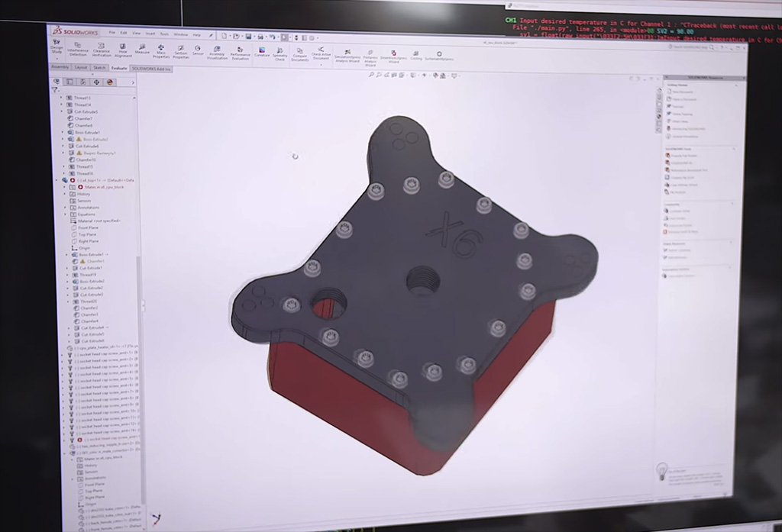The image size is (782, 532).
Task: Open Assembly Visualization
Action: pyautogui.click(x=217, y=53)
